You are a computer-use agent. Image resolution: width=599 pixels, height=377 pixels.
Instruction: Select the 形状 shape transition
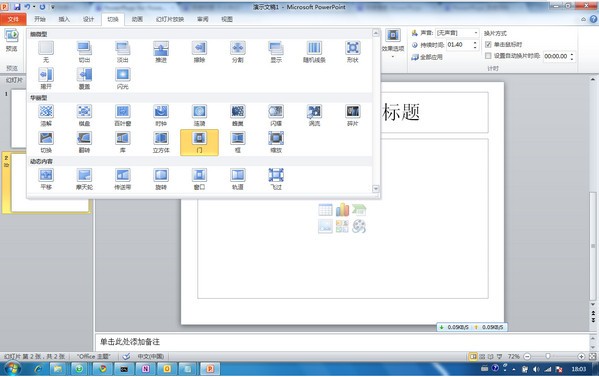pos(353,52)
